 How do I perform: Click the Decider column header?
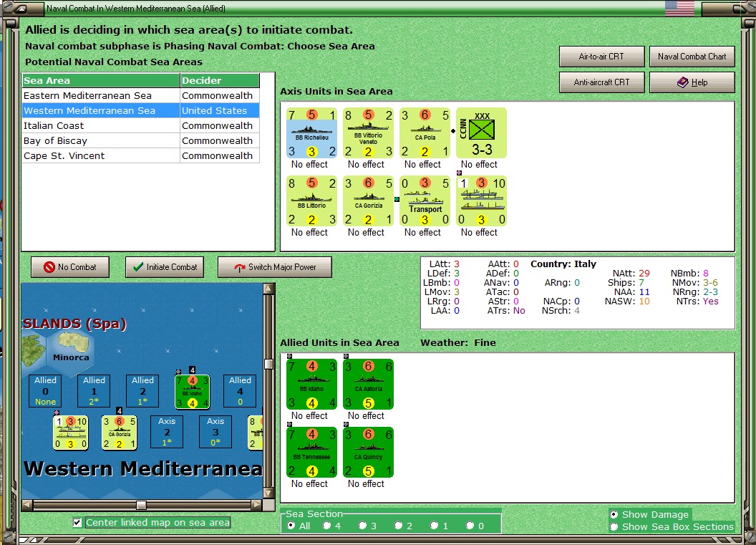point(220,80)
